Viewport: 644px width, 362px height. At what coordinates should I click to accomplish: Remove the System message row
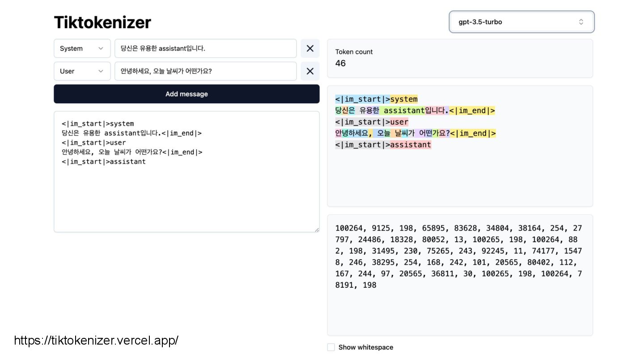[x=310, y=48]
